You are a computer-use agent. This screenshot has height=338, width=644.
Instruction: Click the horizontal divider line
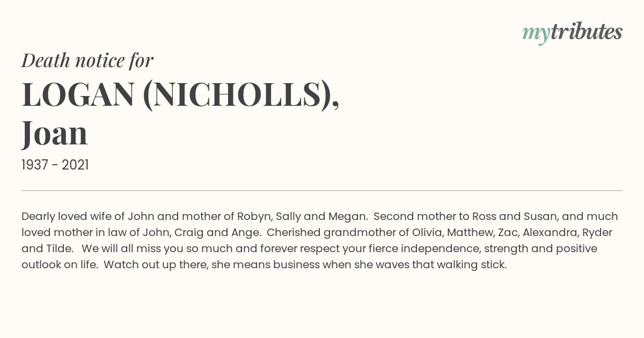click(x=322, y=190)
